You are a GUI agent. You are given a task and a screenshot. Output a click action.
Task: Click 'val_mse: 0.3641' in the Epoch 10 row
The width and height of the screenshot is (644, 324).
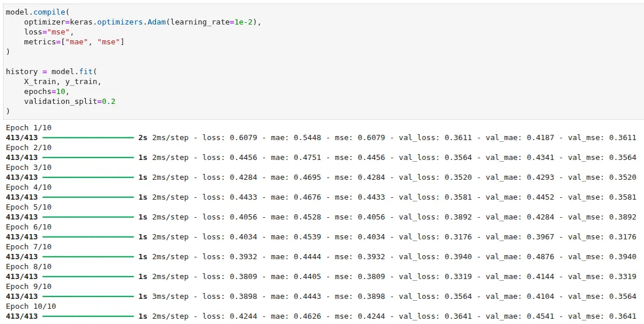coord(602,316)
